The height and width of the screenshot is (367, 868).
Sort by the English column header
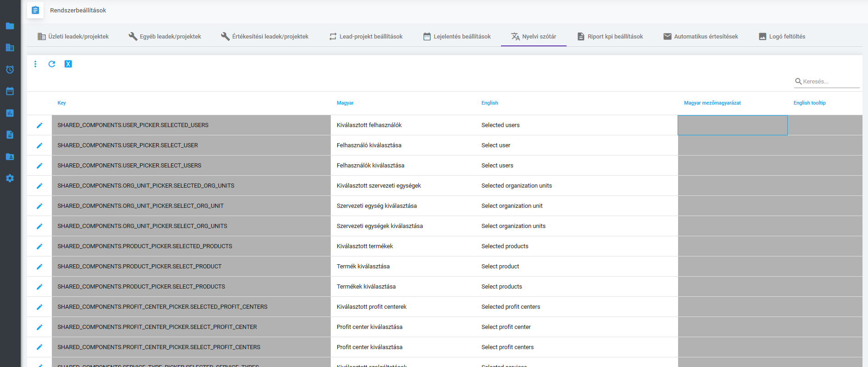point(490,103)
